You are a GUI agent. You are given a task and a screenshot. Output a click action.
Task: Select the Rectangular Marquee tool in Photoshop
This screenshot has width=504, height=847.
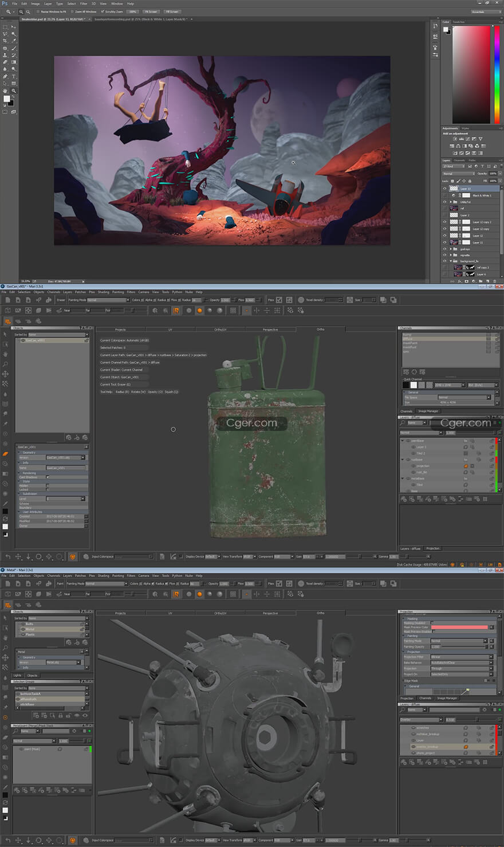tap(5, 26)
